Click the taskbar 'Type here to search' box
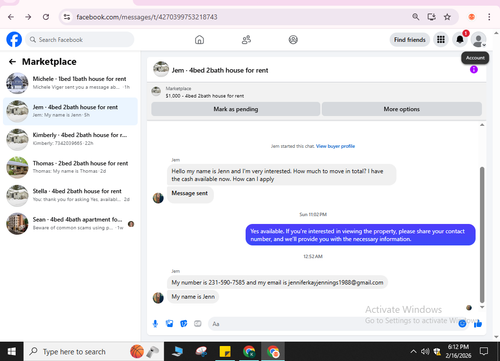Image resolution: width=500 pixels, height=361 pixels. (94, 351)
